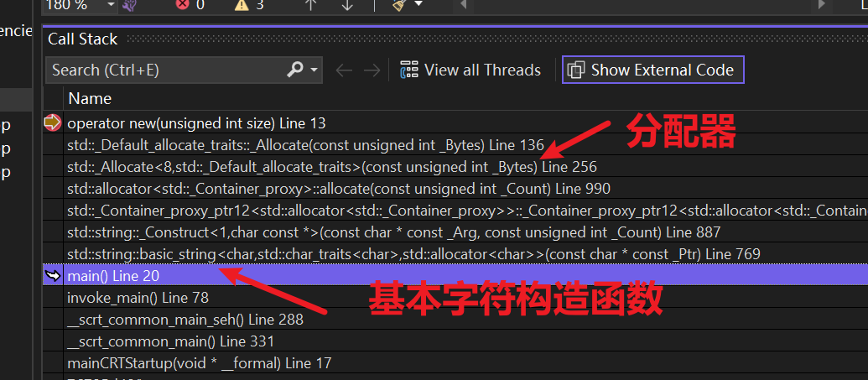
Task: Toggle Show External Code
Action: coord(652,70)
